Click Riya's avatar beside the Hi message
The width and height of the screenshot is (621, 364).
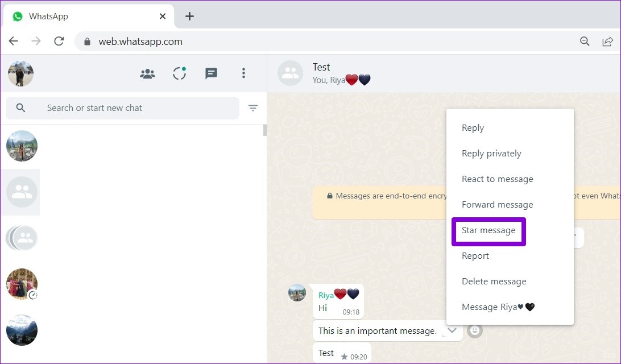(297, 293)
